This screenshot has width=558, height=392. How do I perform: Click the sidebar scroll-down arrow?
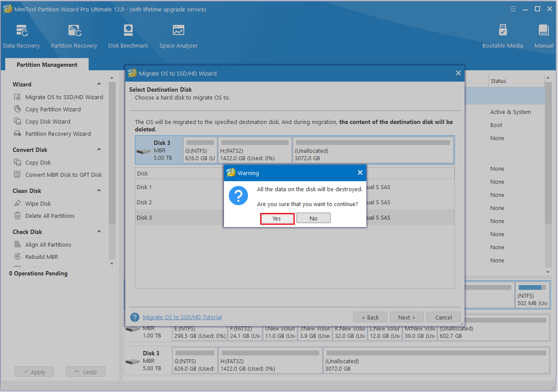(112, 264)
